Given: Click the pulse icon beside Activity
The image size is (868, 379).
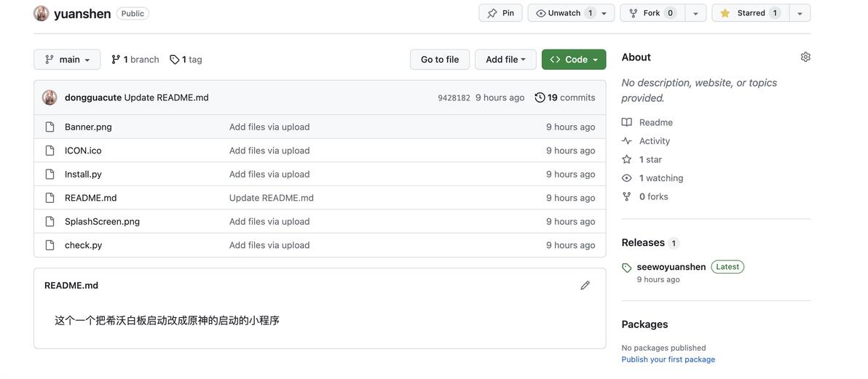Looking at the screenshot, I should [627, 141].
